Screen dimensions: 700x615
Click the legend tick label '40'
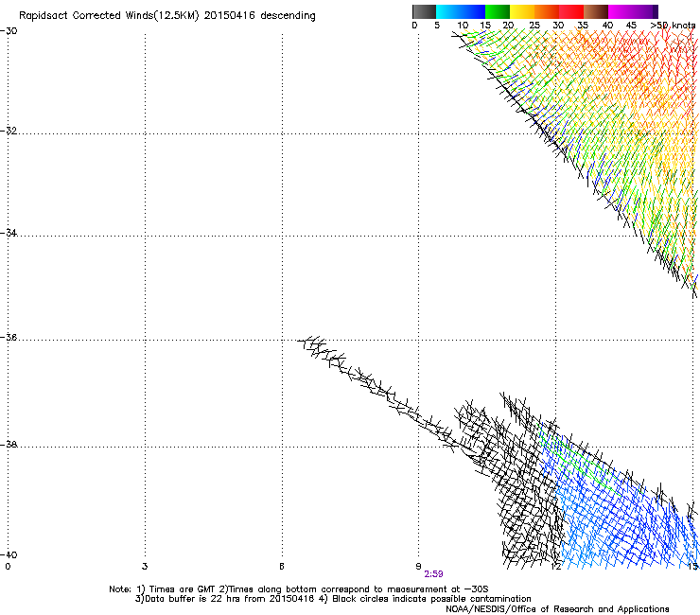(x=607, y=26)
